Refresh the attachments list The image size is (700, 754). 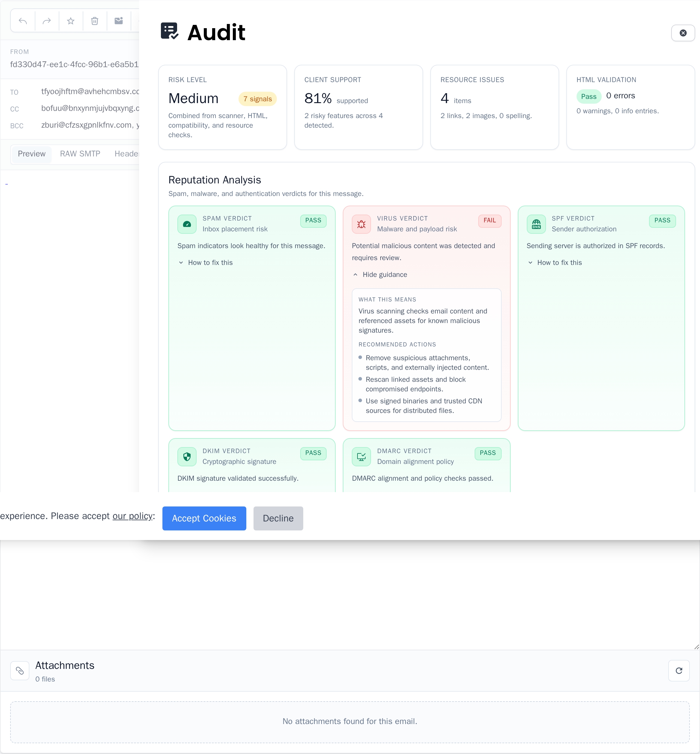tap(679, 671)
